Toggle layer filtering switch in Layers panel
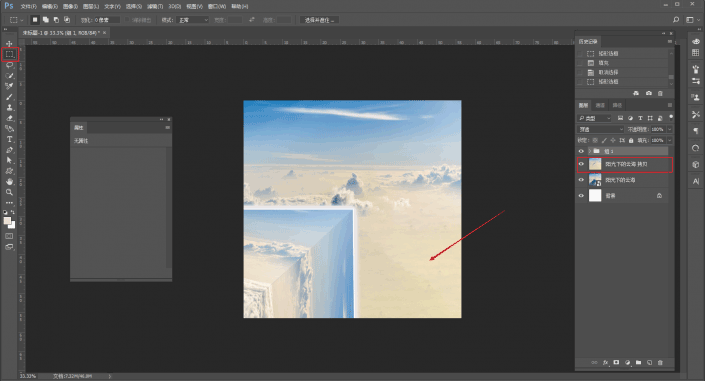 coord(671,117)
